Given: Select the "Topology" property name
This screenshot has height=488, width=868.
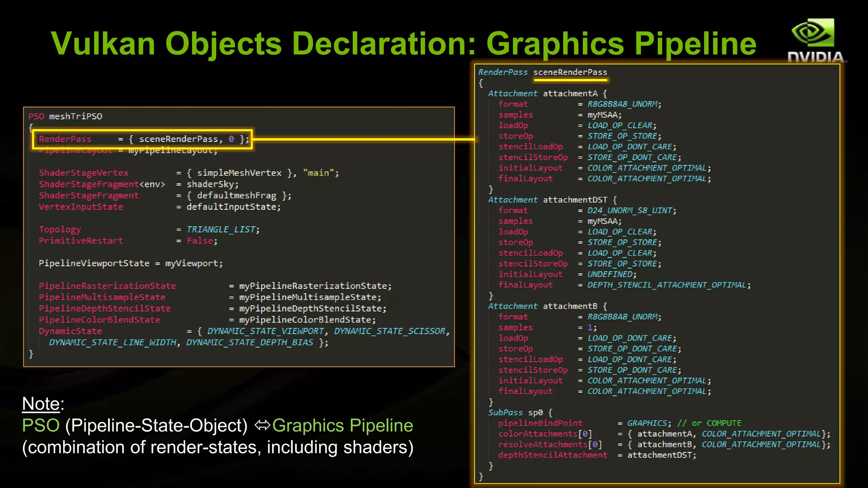Looking at the screenshot, I should point(60,230).
